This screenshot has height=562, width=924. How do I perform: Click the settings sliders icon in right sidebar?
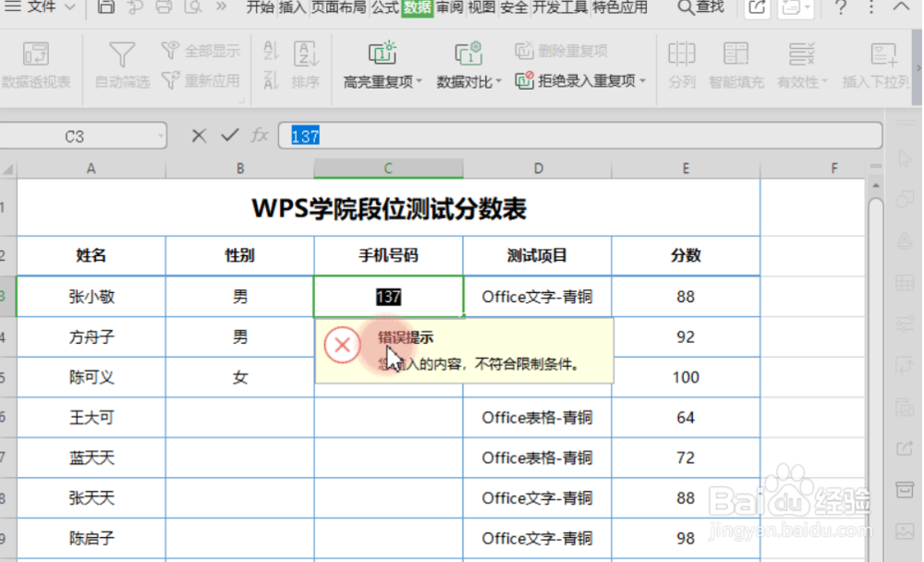(x=905, y=324)
